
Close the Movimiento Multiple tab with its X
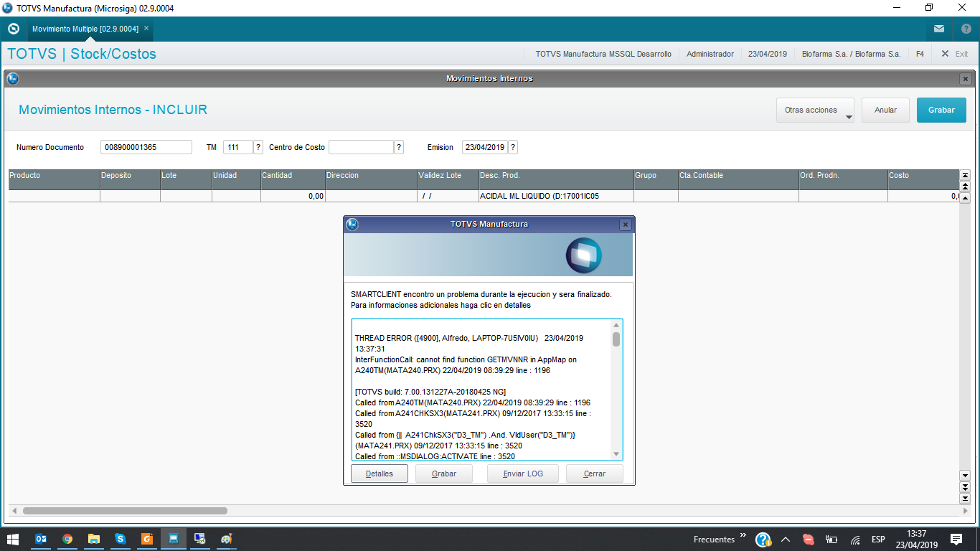point(146,28)
